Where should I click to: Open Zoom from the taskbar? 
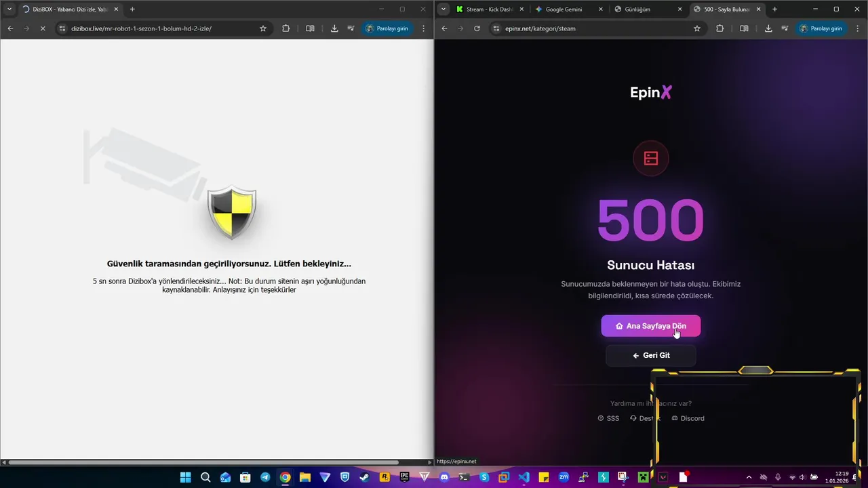(564, 477)
